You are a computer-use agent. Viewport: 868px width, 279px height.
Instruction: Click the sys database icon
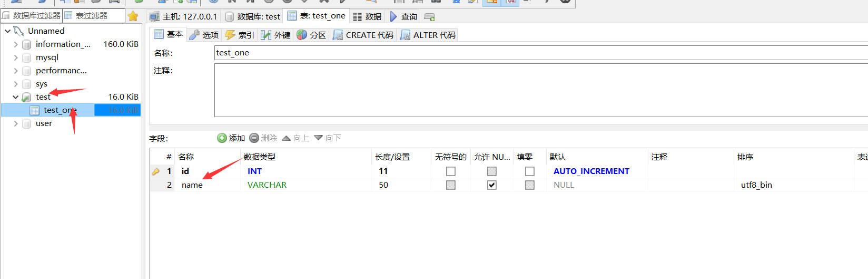coord(27,84)
